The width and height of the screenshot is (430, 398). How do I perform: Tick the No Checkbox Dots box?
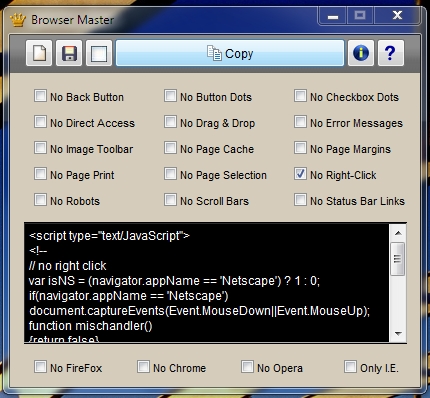pyautogui.click(x=300, y=96)
